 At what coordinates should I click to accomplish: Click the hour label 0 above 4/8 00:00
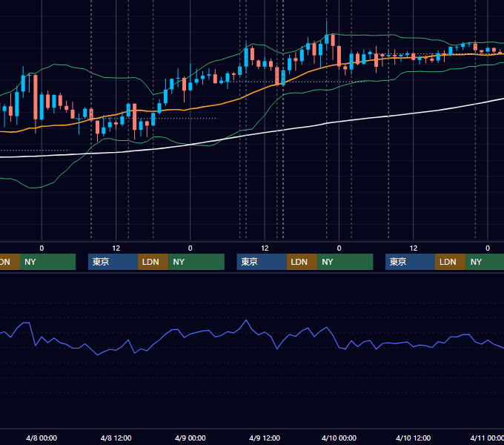pyautogui.click(x=42, y=248)
